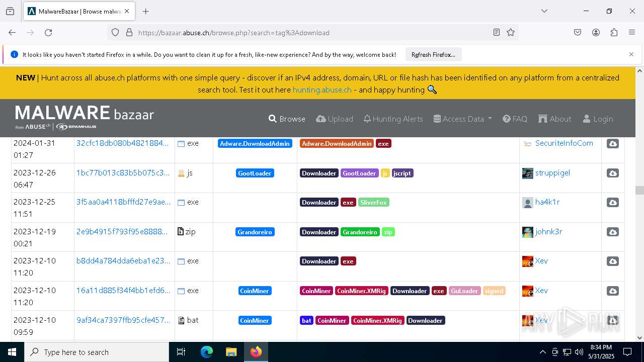Open Firefox application hamburger menu
This screenshot has height=362, width=644.
632,33
